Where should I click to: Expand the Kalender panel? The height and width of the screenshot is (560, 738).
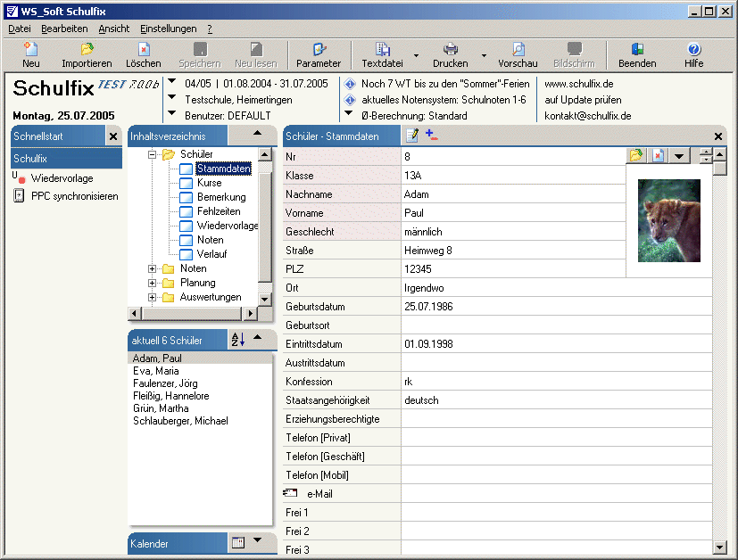click(x=258, y=540)
